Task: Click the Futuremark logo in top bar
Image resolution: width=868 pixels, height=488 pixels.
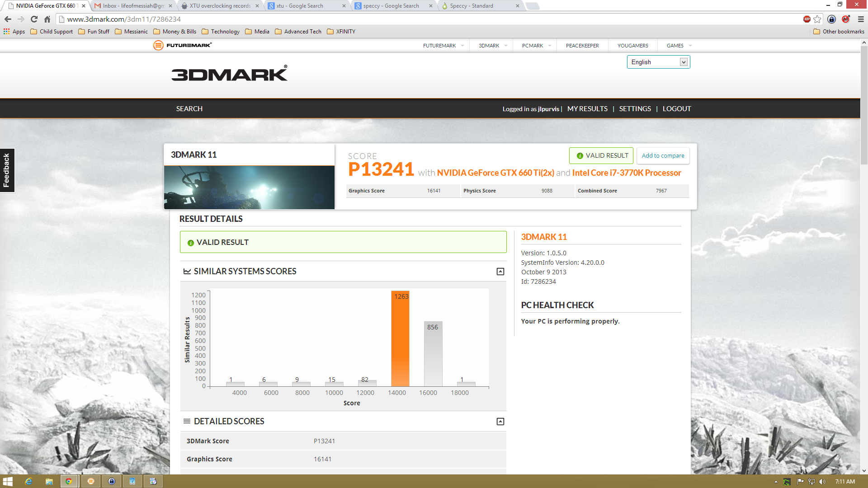Action: point(183,45)
